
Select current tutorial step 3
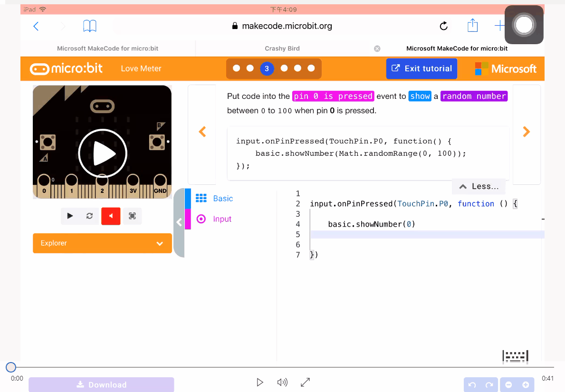[x=267, y=68]
